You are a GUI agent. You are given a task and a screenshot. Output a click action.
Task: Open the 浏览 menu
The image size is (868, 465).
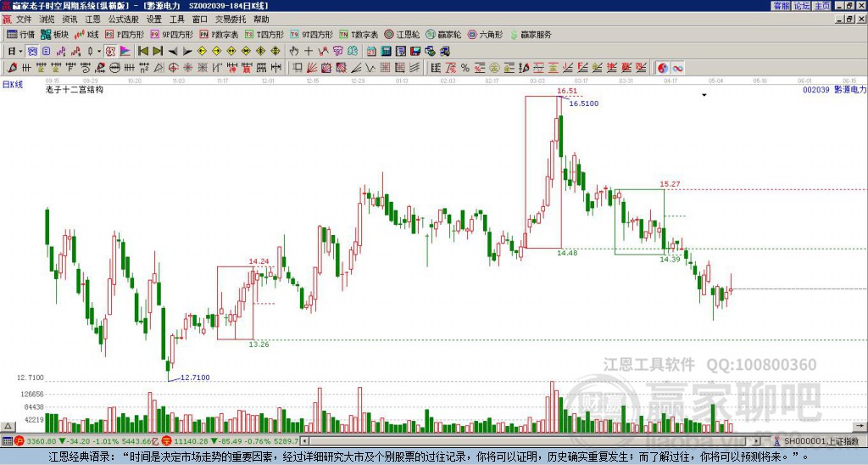click(47, 20)
